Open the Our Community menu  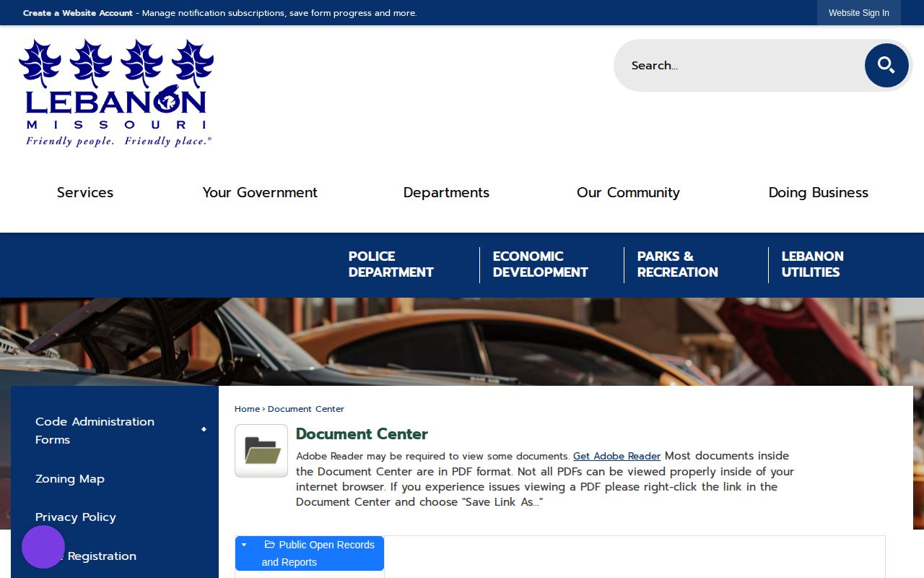[628, 192]
